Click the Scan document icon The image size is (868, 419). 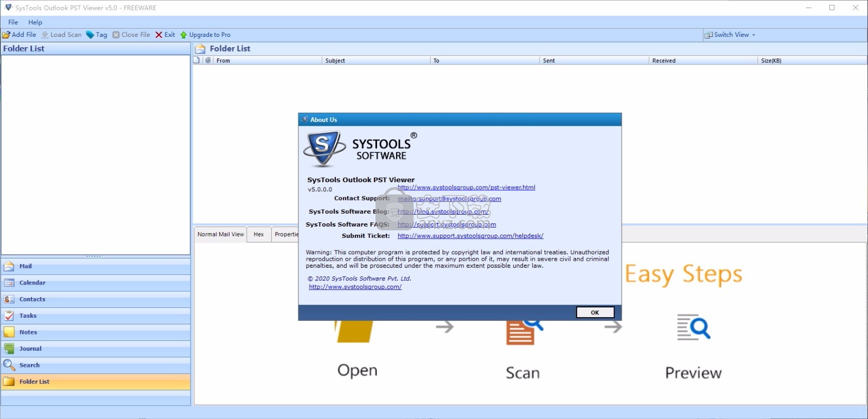click(524, 332)
